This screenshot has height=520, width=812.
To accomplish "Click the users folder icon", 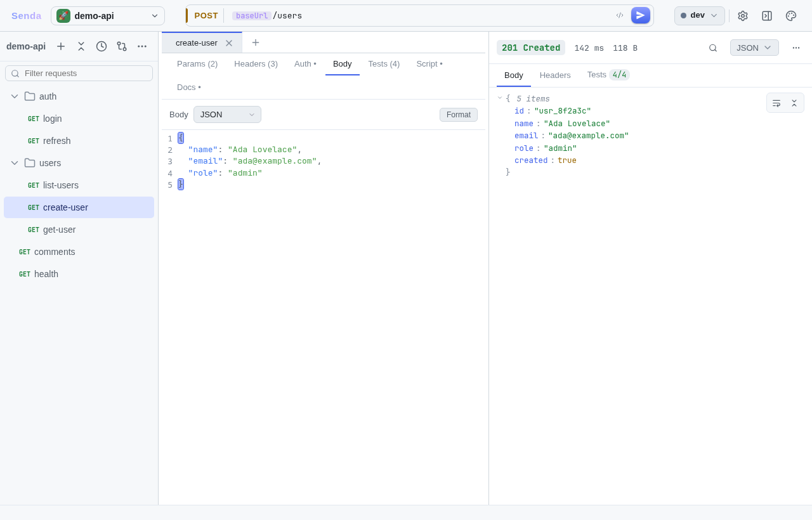I will click(x=30, y=163).
